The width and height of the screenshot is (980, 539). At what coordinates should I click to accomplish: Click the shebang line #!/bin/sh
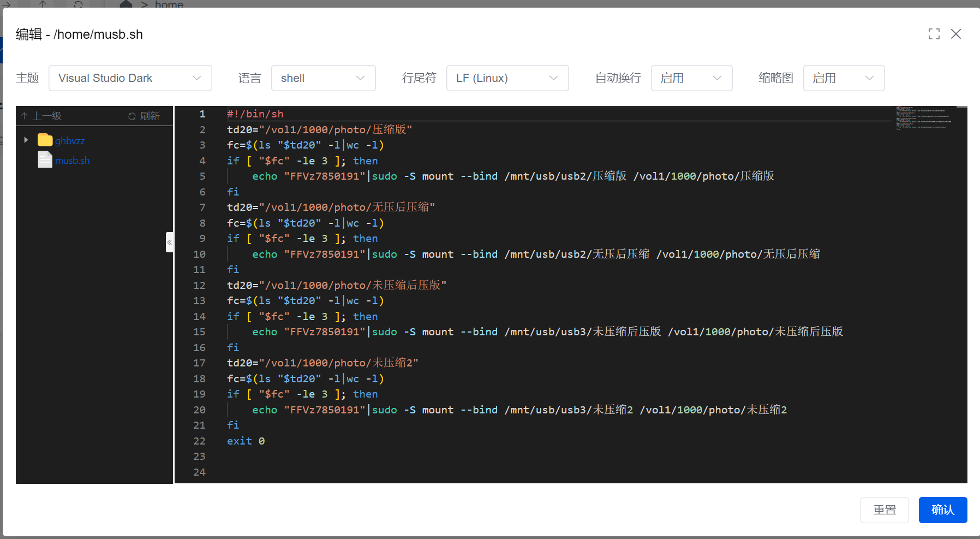(x=255, y=114)
